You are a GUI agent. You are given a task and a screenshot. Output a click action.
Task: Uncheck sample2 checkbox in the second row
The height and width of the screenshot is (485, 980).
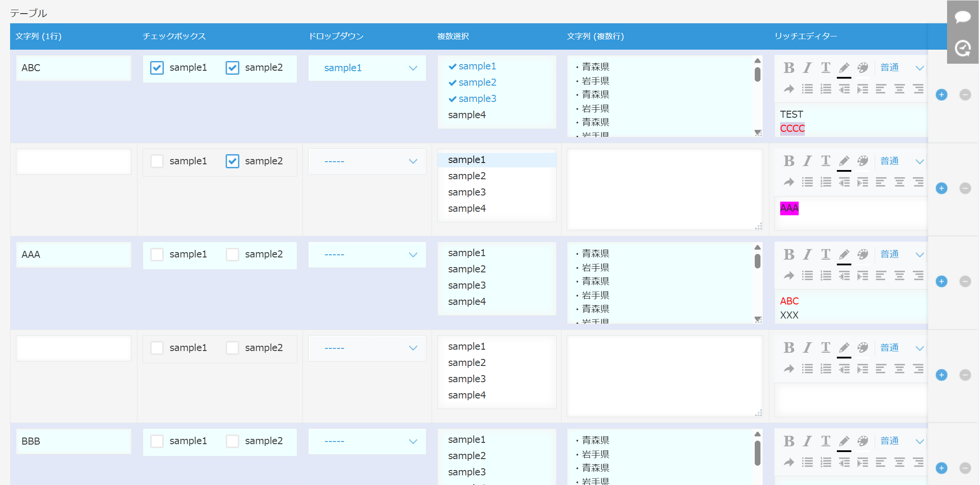(232, 161)
